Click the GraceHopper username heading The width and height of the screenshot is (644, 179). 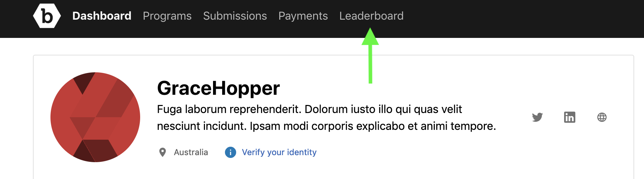point(218,88)
